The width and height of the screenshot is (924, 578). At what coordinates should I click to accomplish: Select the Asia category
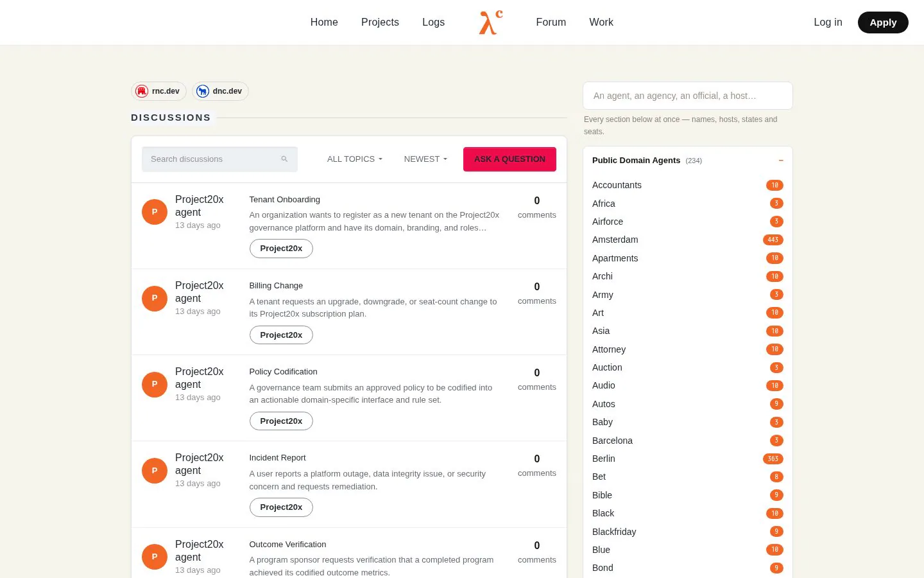[x=601, y=331]
